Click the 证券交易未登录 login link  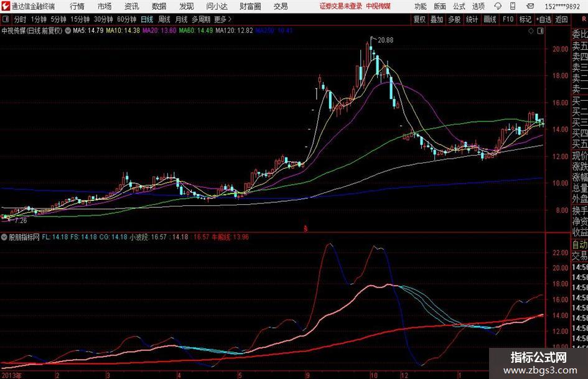[x=341, y=6]
